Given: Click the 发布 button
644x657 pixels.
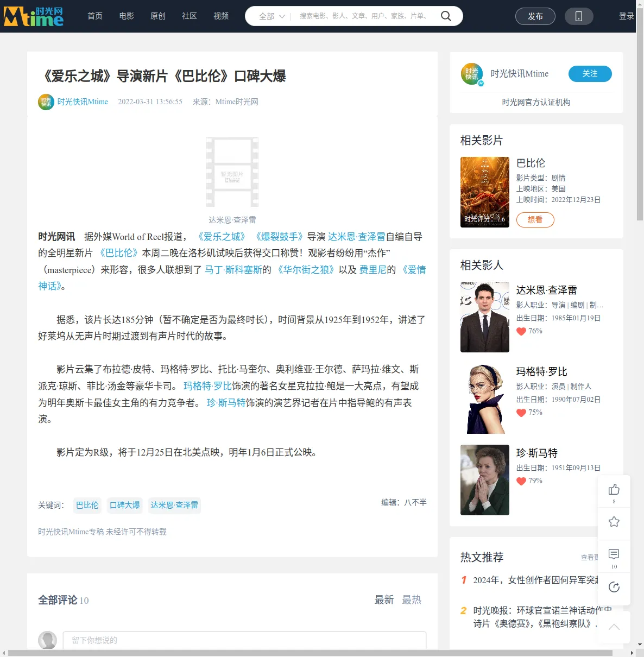Looking at the screenshot, I should (535, 16).
